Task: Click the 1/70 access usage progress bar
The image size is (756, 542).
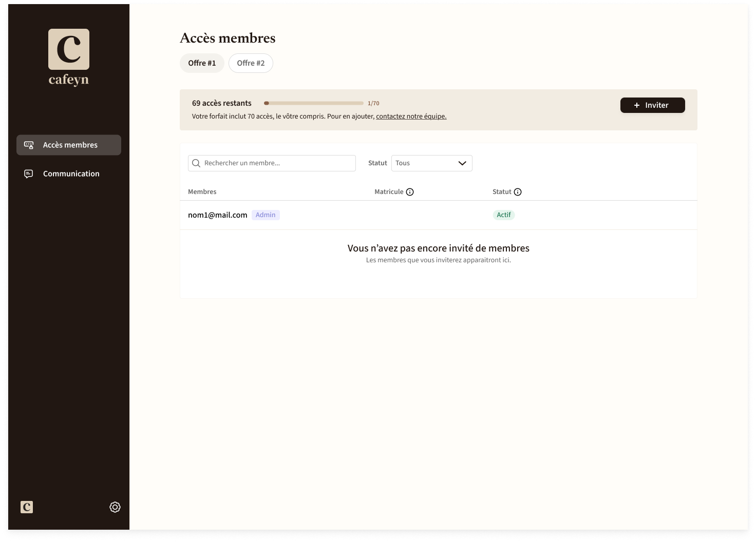Action: 314,103
